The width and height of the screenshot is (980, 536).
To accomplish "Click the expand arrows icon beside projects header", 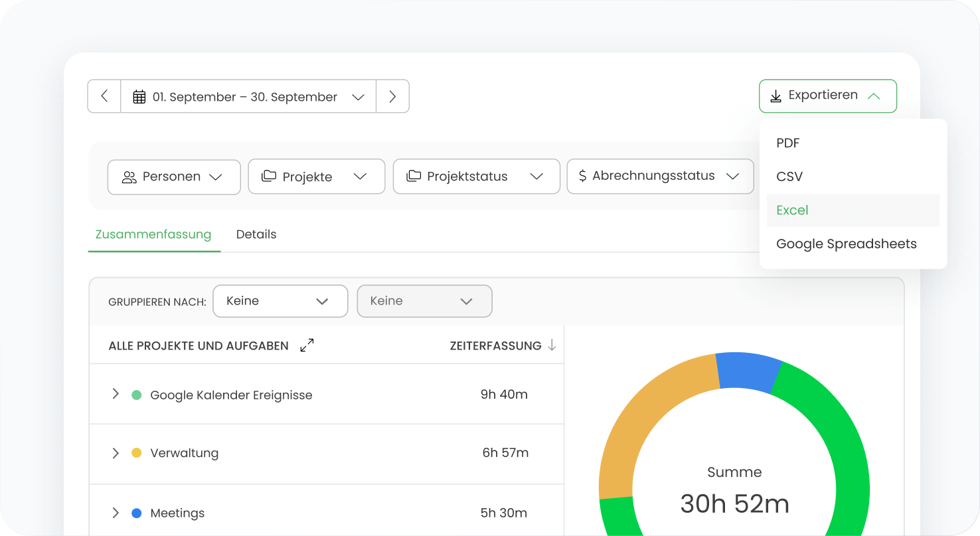I will click(307, 346).
